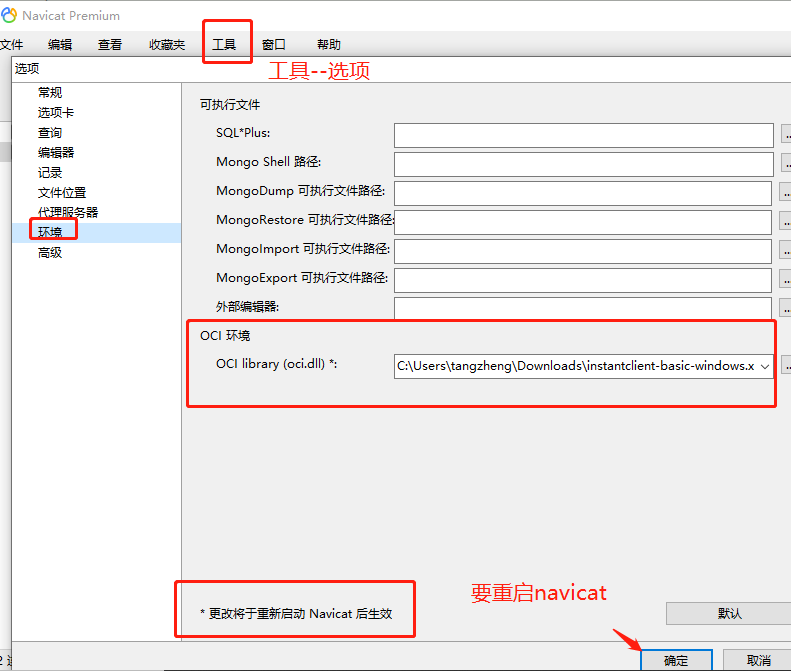Image resolution: width=791 pixels, height=671 pixels.
Task: Click the SQL*Plus path input field
Action: 584,135
